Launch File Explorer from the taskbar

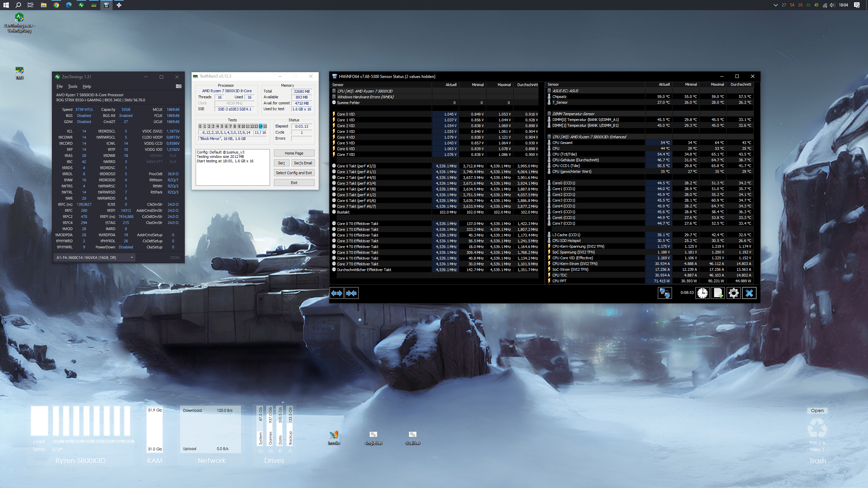(43, 5)
